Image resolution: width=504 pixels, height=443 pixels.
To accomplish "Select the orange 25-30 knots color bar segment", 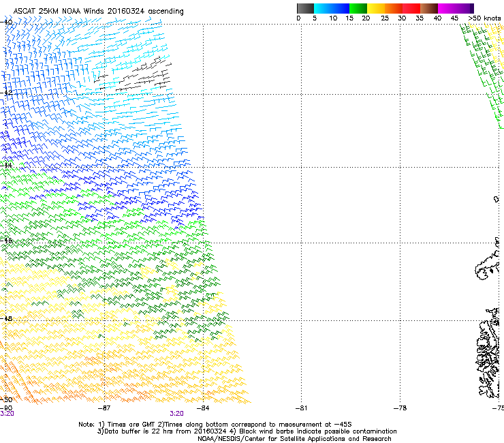I will point(394,8).
